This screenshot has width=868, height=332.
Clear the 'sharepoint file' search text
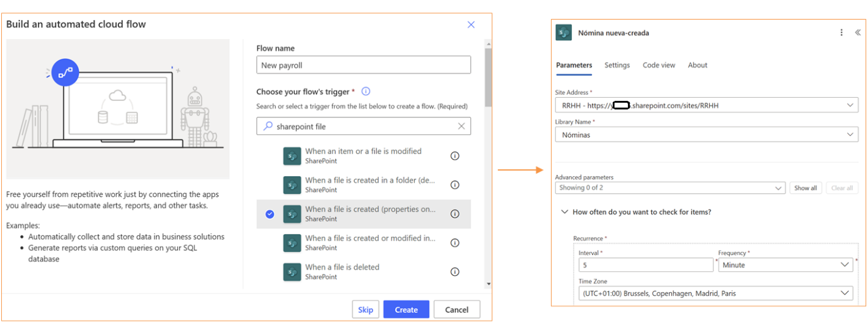coord(461,126)
